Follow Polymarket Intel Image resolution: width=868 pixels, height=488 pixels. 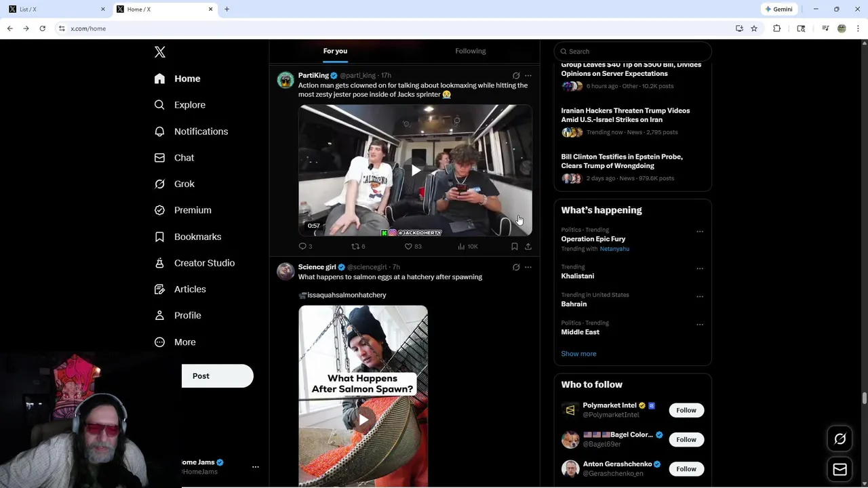pos(686,411)
